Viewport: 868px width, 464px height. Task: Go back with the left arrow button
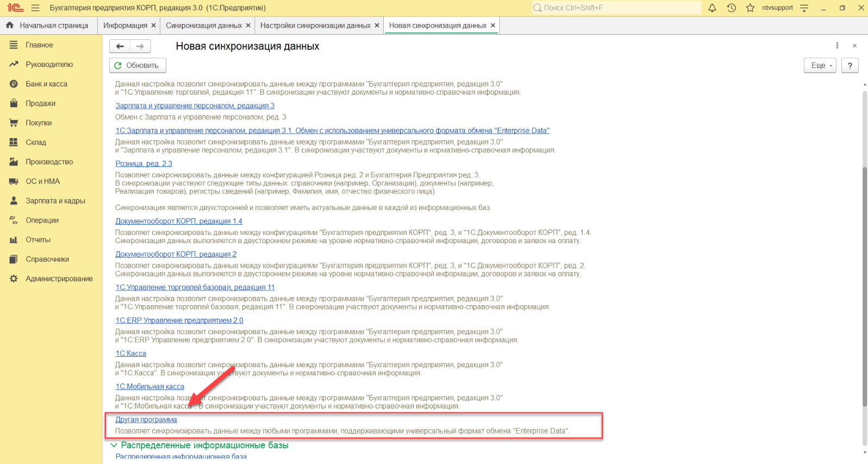tap(120, 46)
